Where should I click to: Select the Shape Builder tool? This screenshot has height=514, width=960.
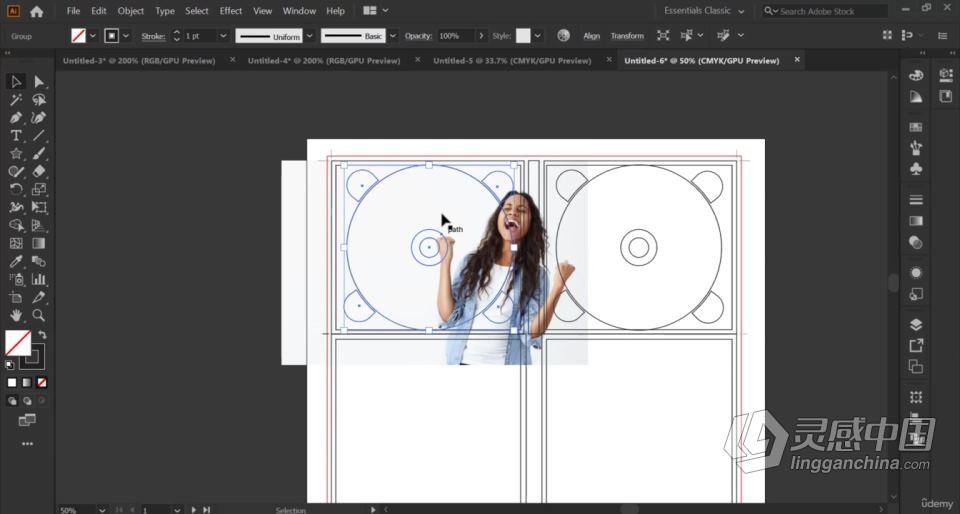(16, 225)
